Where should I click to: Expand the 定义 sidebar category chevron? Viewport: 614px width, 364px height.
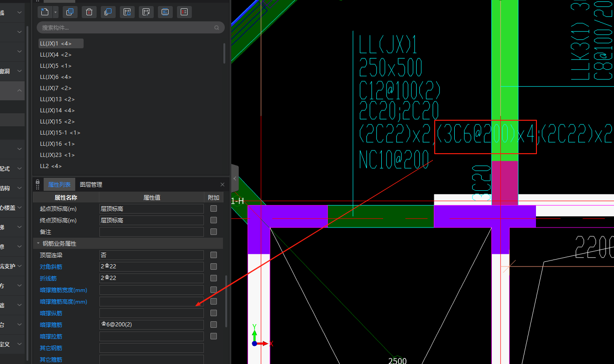(20, 344)
